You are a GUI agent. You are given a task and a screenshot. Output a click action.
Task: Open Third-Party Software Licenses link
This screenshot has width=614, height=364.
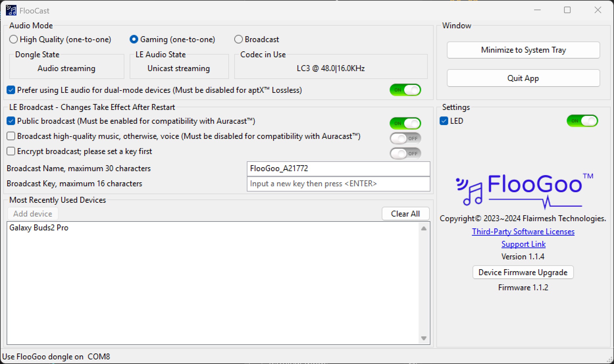coord(523,232)
